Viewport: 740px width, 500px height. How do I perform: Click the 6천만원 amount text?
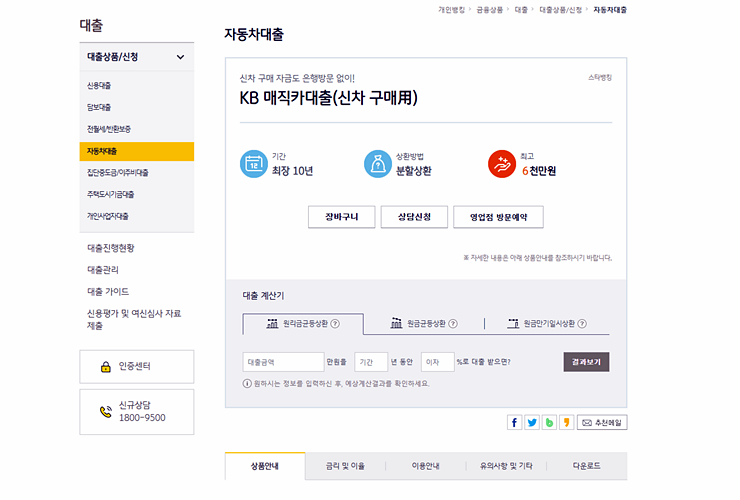[538, 171]
